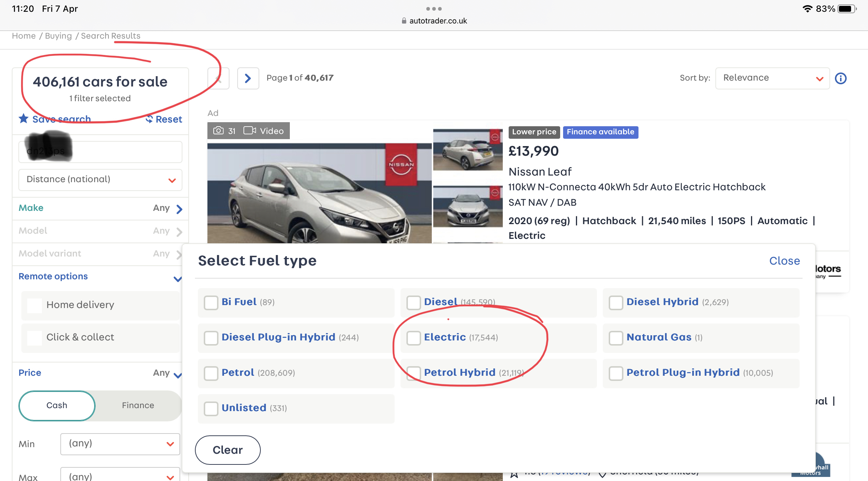Tap the camera photo count icon
The height and width of the screenshot is (481, 868).
[218, 131]
